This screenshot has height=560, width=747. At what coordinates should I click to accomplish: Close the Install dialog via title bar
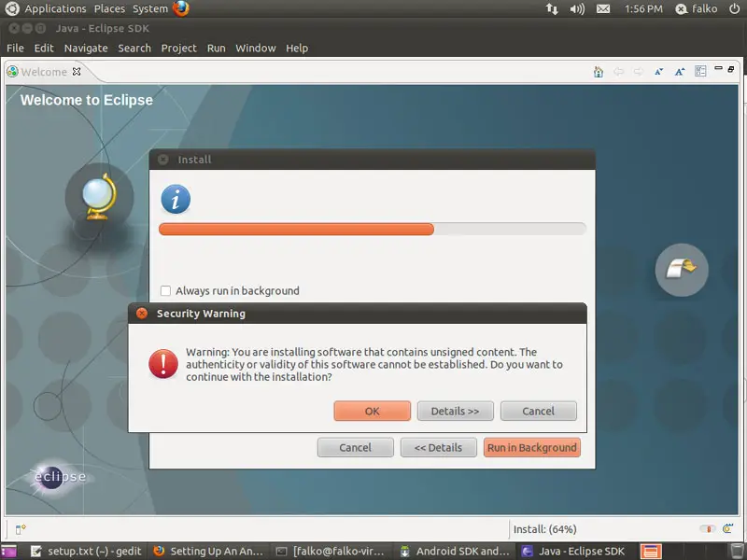162,160
